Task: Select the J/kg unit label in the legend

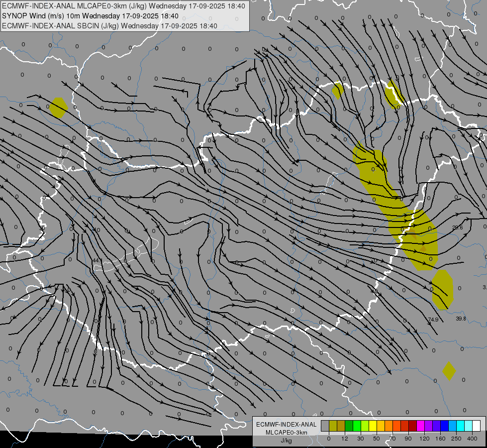Action: pos(287,440)
